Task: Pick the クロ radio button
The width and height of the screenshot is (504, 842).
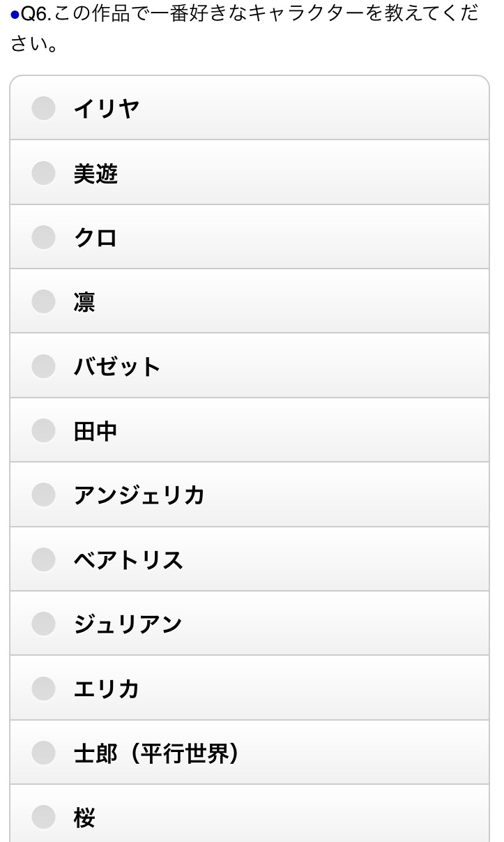Action: click(43, 237)
